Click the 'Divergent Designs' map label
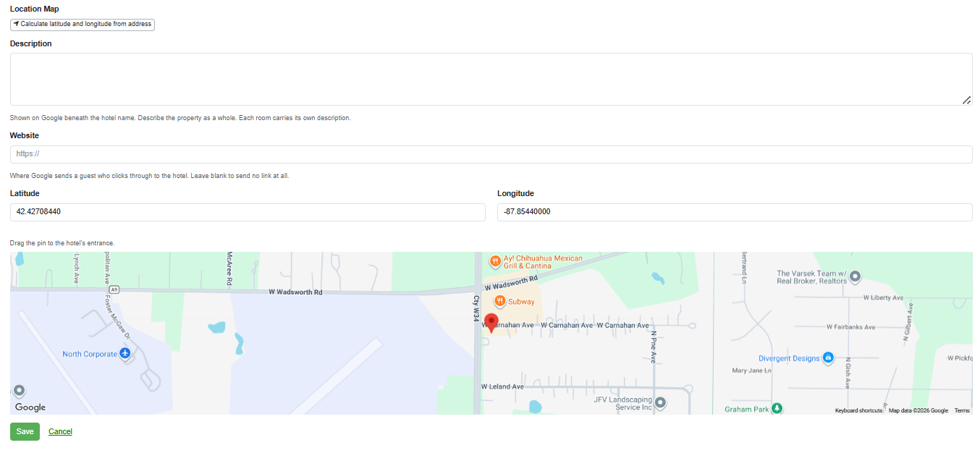This screenshot has width=980, height=453. pyautogui.click(x=789, y=358)
